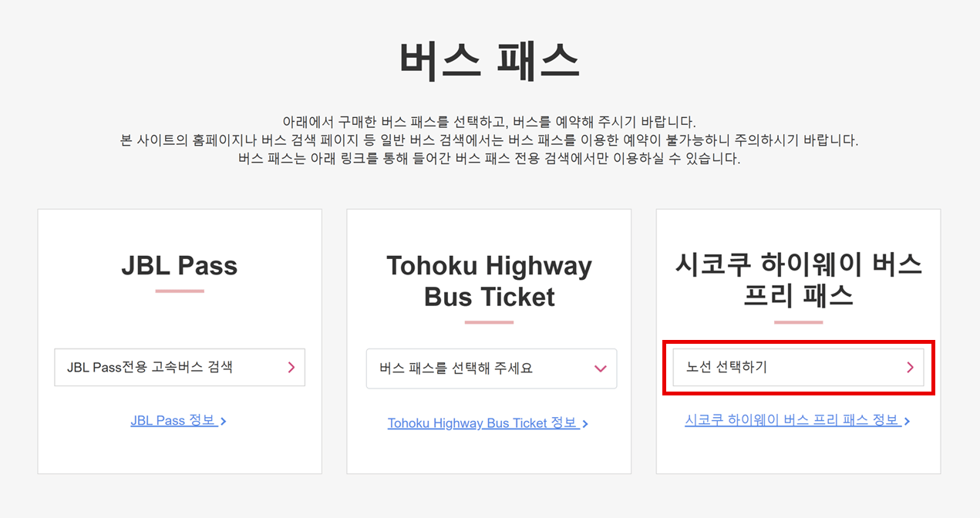Click the 시코쿠 하이웨이 버스 프리 패스 heading
980x518 pixels.
pyautogui.click(x=798, y=281)
